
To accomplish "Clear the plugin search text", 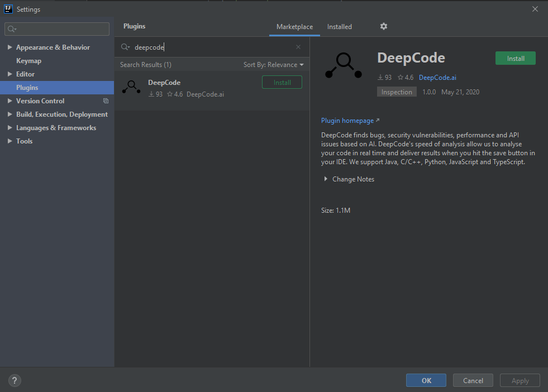I will tap(298, 47).
